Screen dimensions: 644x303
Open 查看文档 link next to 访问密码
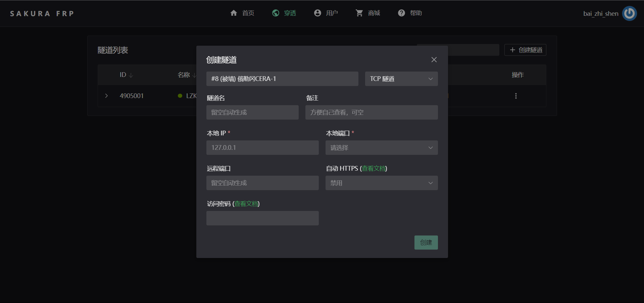(246, 204)
